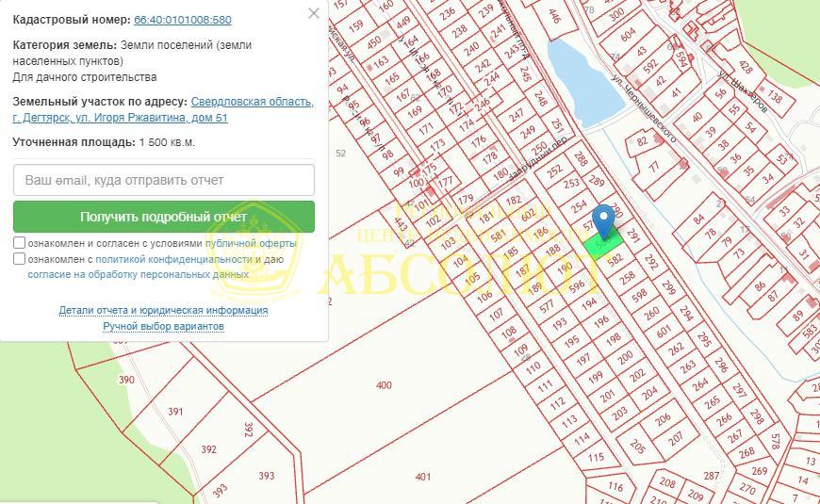Select parcel 206 on the map
This screenshot has width=820, height=504.
pos(663,419)
